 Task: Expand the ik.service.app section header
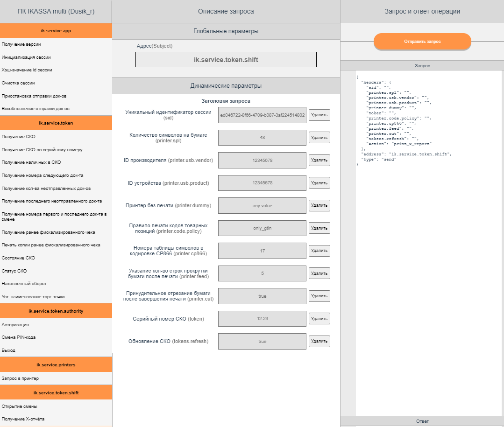click(56, 31)
